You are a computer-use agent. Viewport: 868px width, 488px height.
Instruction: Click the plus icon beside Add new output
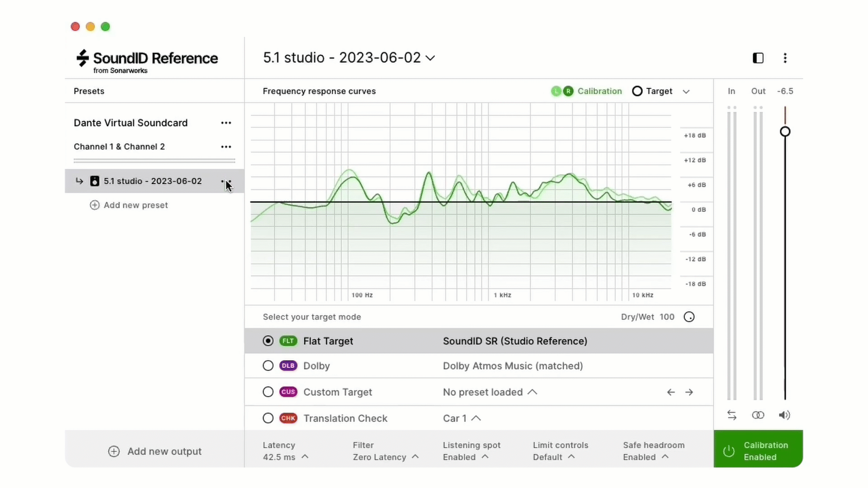click(114, 451)
